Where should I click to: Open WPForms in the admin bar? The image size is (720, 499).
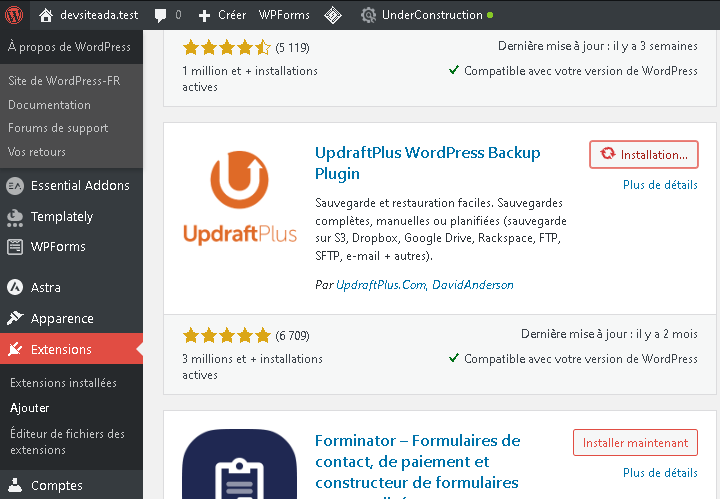[284, 15]
